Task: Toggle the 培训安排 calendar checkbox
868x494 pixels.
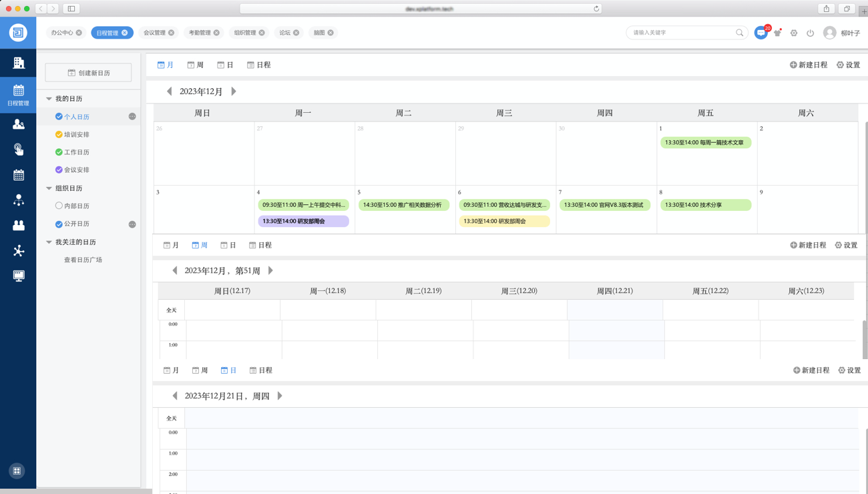Action: pyautogui.click(x=59, y=135)
